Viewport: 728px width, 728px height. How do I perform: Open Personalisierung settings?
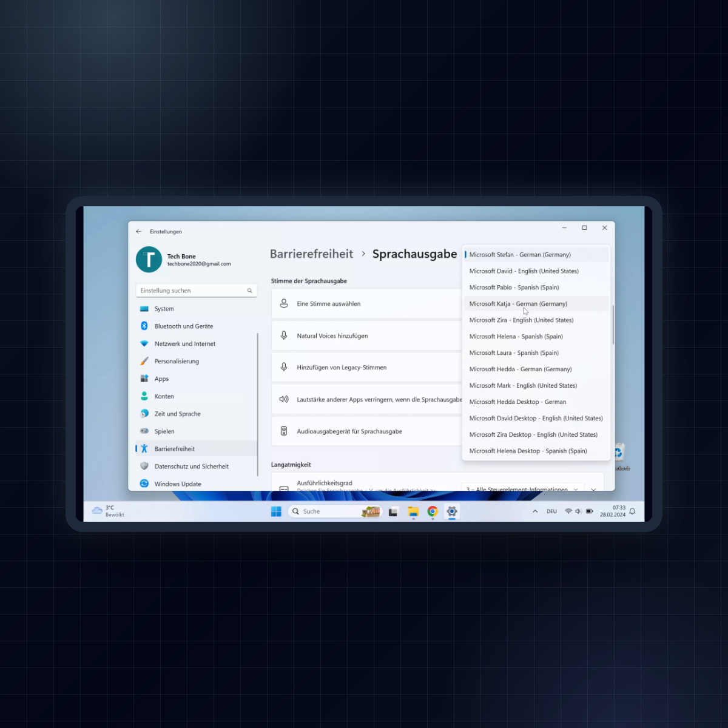click(x=197, y=362)
